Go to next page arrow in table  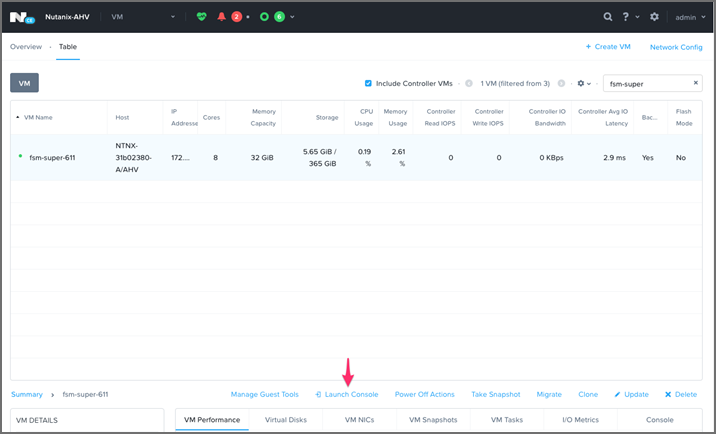(561, 83)
